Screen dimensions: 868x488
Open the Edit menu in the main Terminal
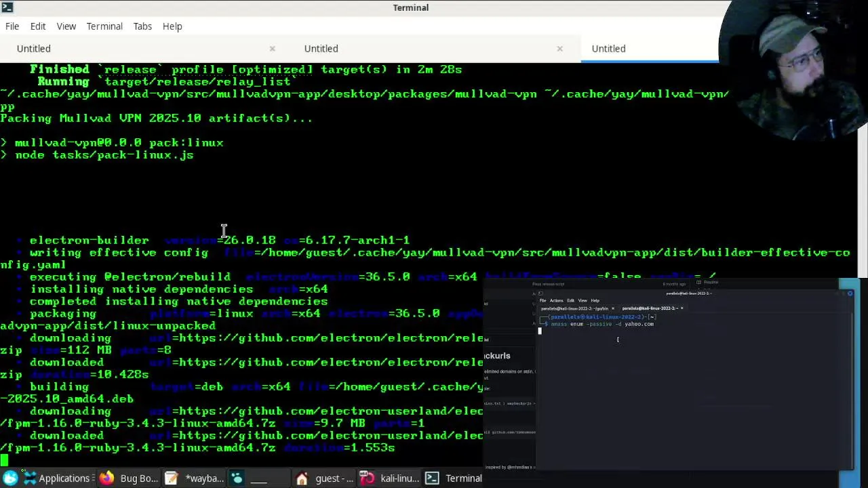pyautogui.click(x=38, y=26)
